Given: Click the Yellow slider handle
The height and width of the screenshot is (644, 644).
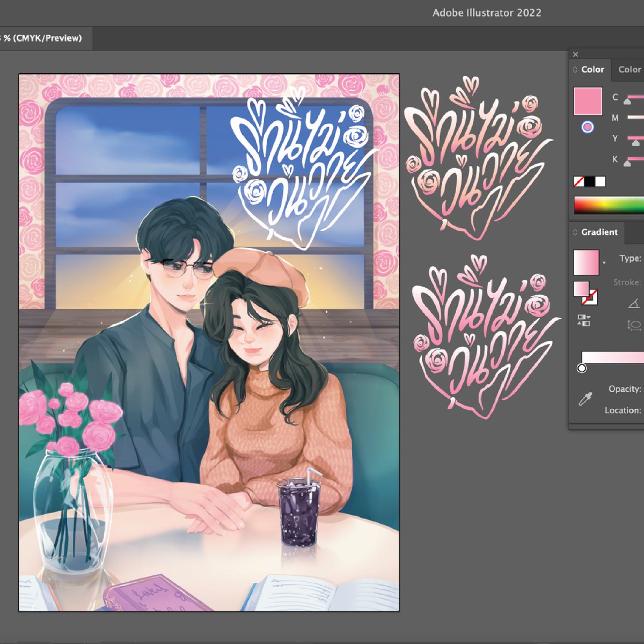Looking at the screenshot, I should tap(636, 143).
